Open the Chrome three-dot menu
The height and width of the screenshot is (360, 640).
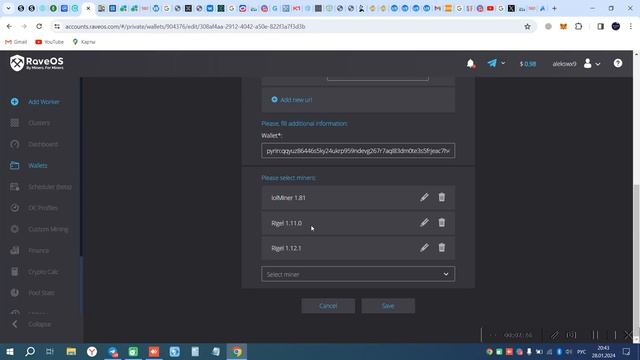click(x=631, y=27)
